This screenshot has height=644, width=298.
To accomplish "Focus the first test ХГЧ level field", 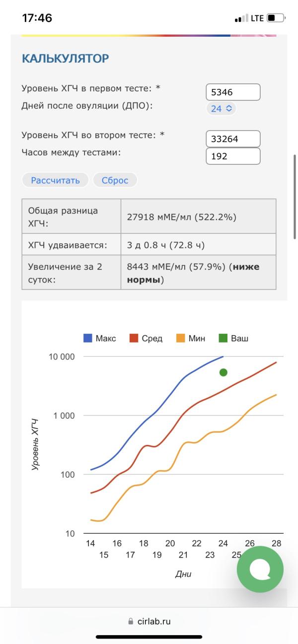I will point(233,92).
